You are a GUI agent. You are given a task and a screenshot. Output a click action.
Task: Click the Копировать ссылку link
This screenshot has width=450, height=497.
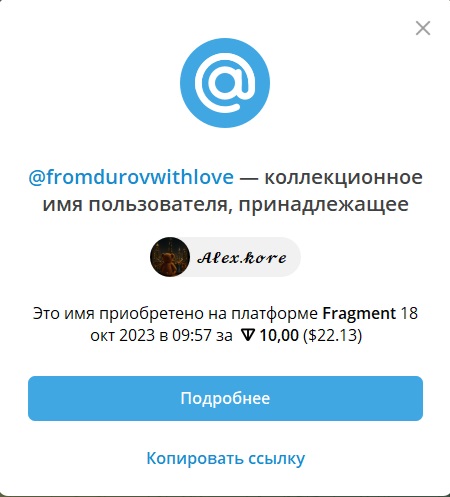click(x=226, y=458)
